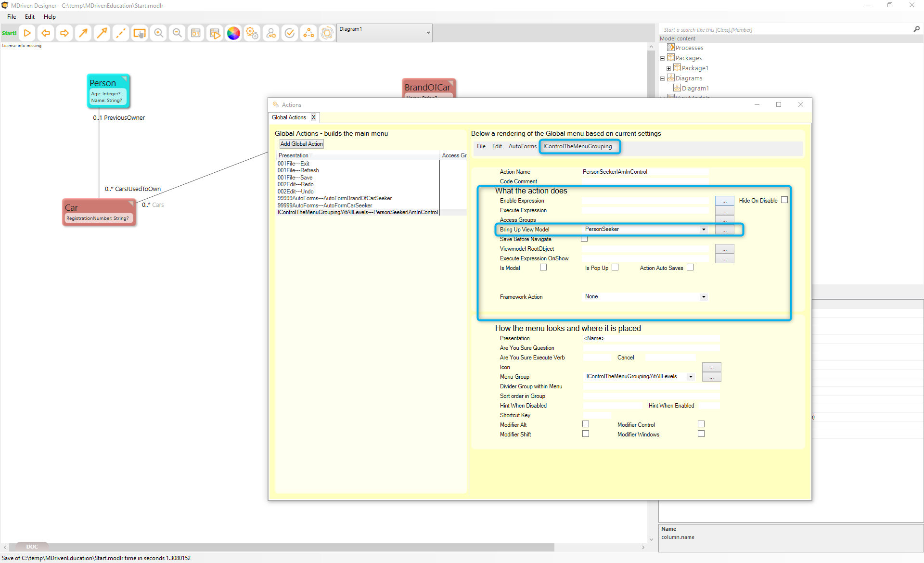The image size is (924, 563).
Task: Click the search magnifier in Model content
Action: pyautogui.click(x=916, y=29)
